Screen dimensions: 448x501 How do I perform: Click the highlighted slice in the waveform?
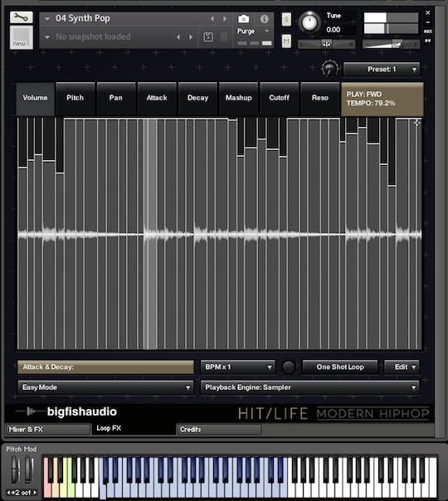pyautogui.click(x=150, y=234)
